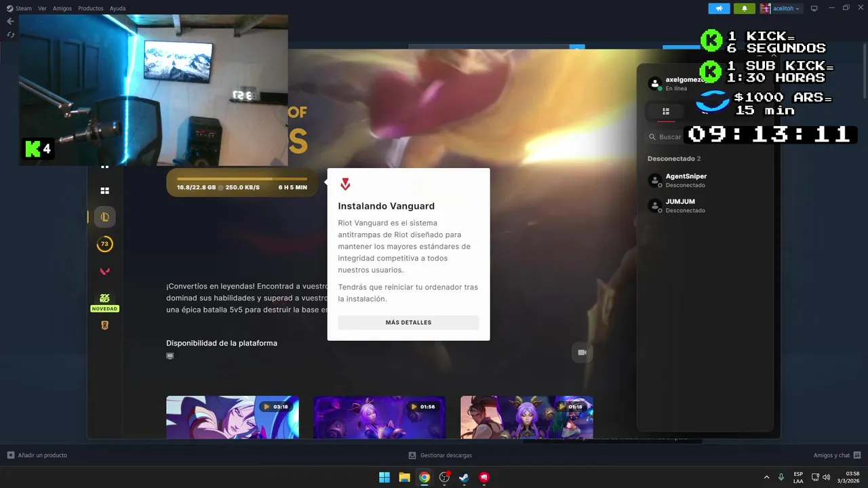Image resolution: width=868 pixels, height=488 pixels.
Task: Select Valorant in the Riot sidebar
Action: point(104,271)
